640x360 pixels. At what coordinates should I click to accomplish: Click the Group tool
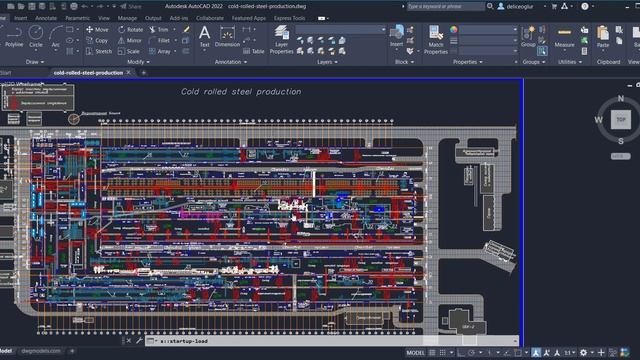coord(528,37)
